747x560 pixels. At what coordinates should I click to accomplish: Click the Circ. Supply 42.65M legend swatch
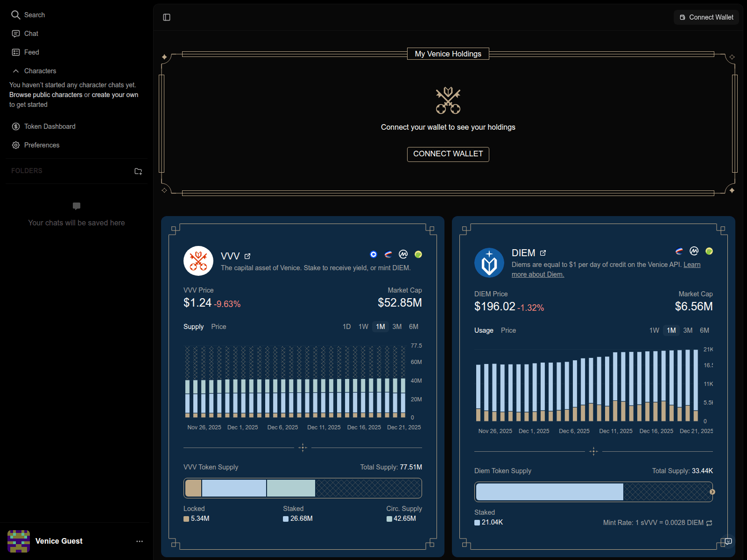tap(389, 519)
